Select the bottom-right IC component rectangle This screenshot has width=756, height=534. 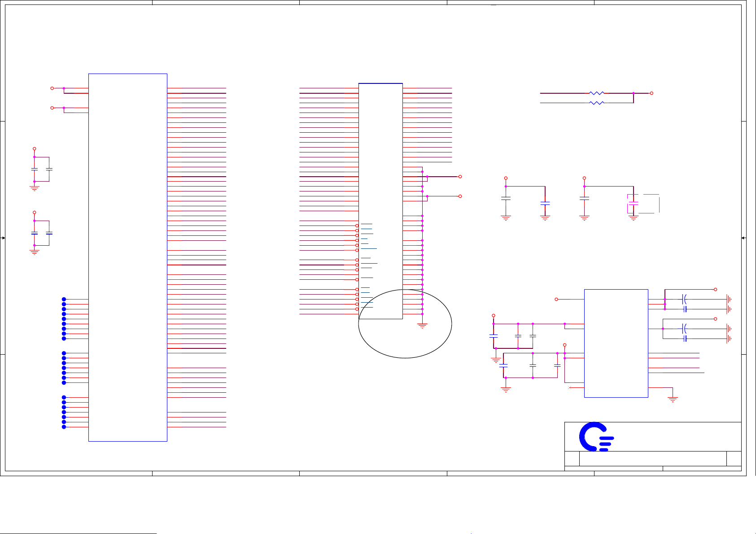pyautogui.click(x=616, y=343)
